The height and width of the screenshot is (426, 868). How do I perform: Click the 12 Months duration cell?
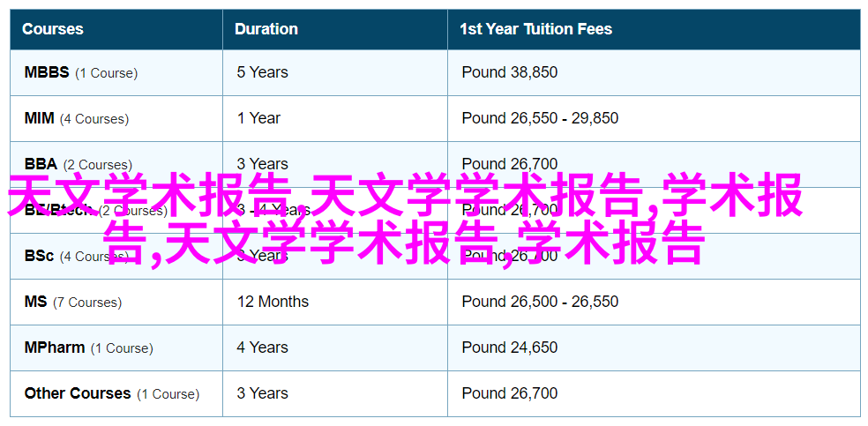point(335,302)
